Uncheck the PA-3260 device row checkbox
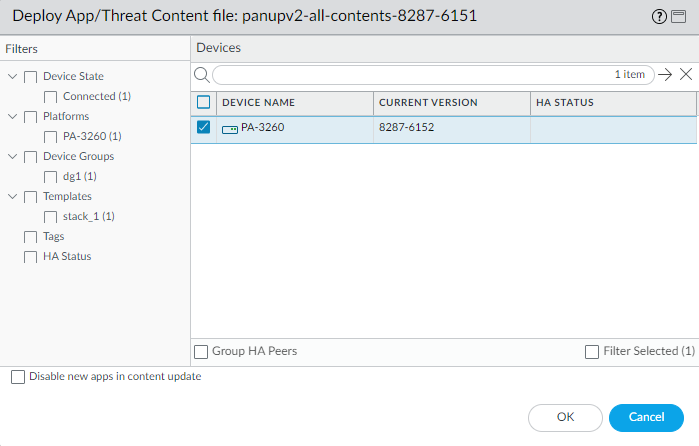 pos(204,128)
